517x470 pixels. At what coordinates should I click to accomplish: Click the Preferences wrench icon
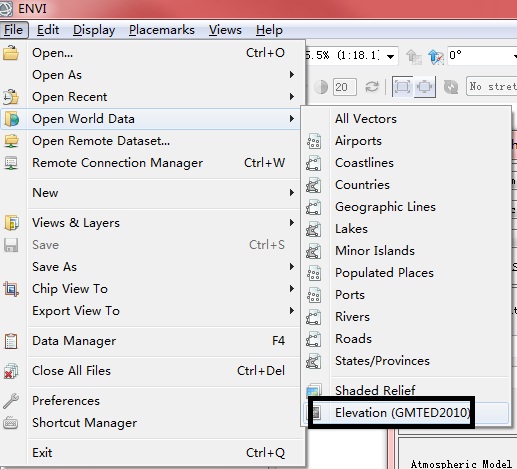(11, 401)
